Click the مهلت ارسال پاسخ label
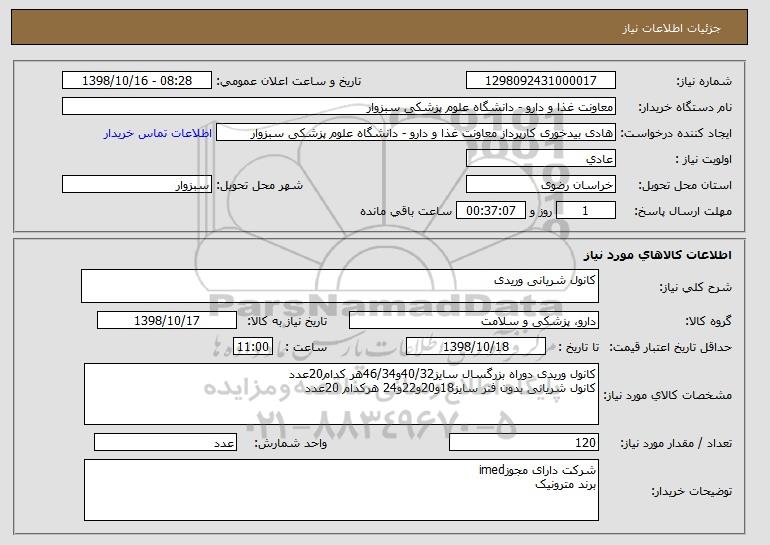 pyautogui.click(x=683, y=211)
